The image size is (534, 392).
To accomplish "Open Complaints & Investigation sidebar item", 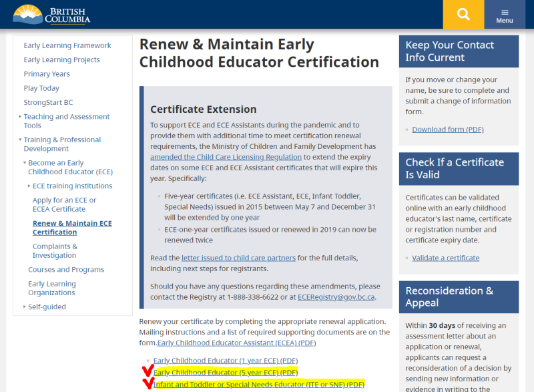I will click(x=55, y=250).
